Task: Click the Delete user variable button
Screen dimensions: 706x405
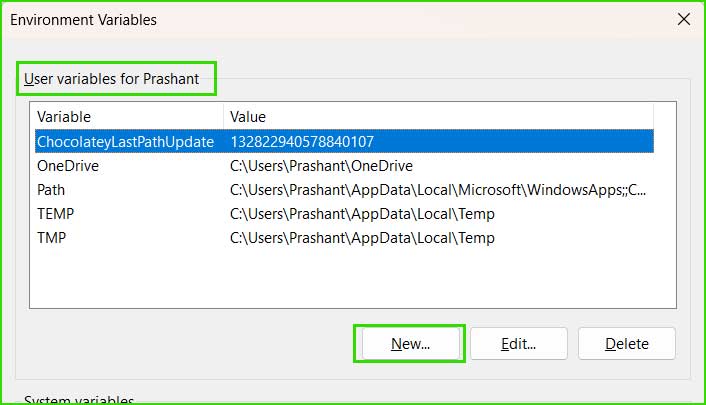Action: click(x=627, y=344)
